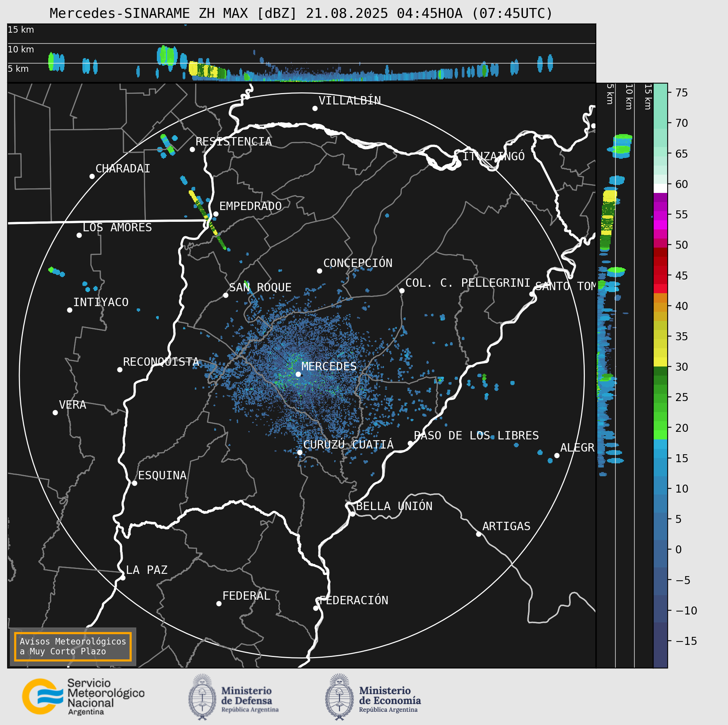Click the Federal city marker dot
The image size is (728, 725).
tap(219, 603)
